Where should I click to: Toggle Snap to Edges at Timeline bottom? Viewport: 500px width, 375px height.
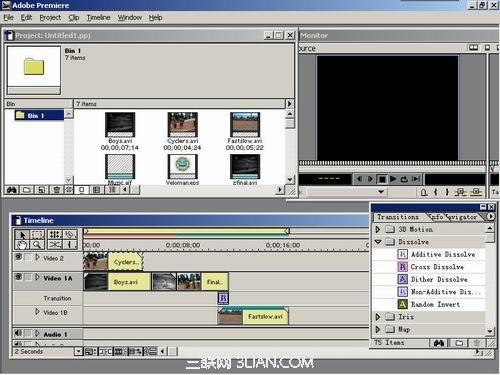coord(105,351)
